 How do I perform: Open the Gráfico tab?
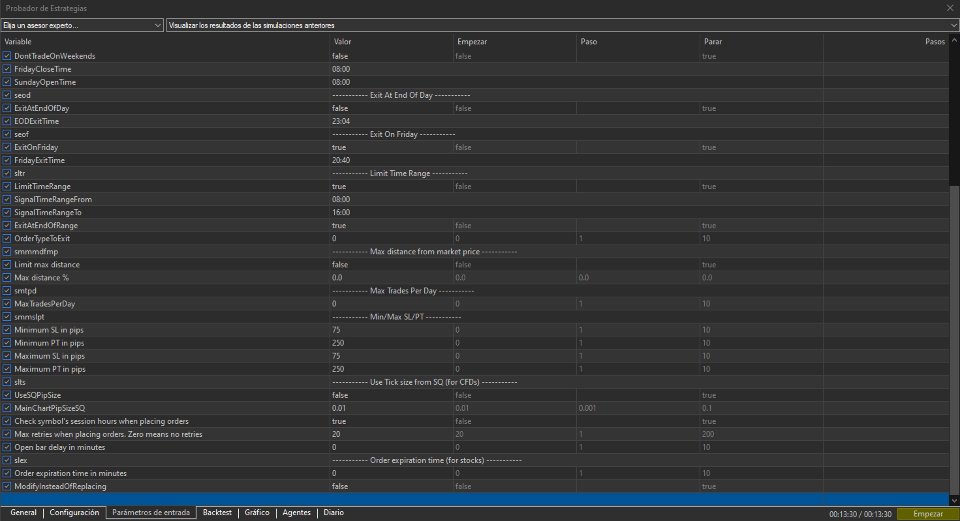pos(257,512)
